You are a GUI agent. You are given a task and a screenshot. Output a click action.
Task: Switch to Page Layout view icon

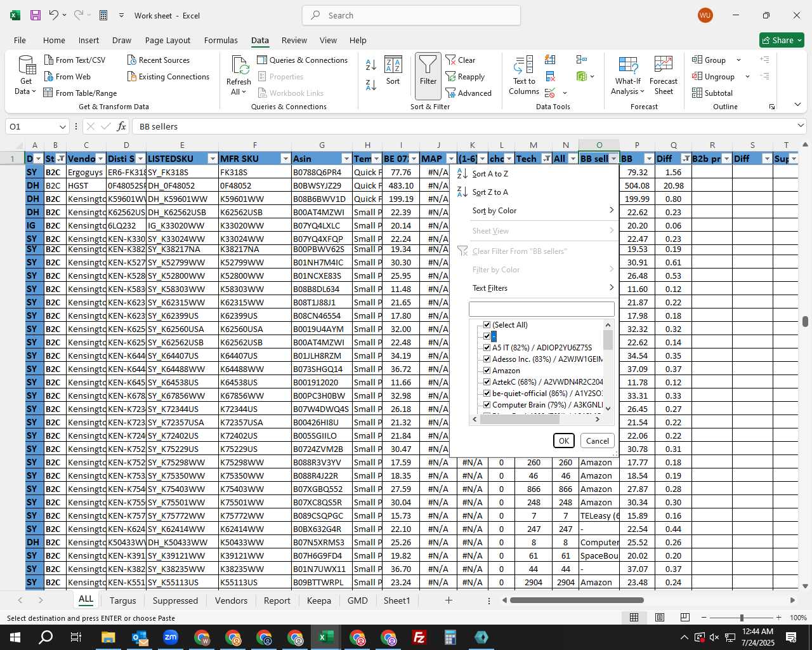click(660, 618)
